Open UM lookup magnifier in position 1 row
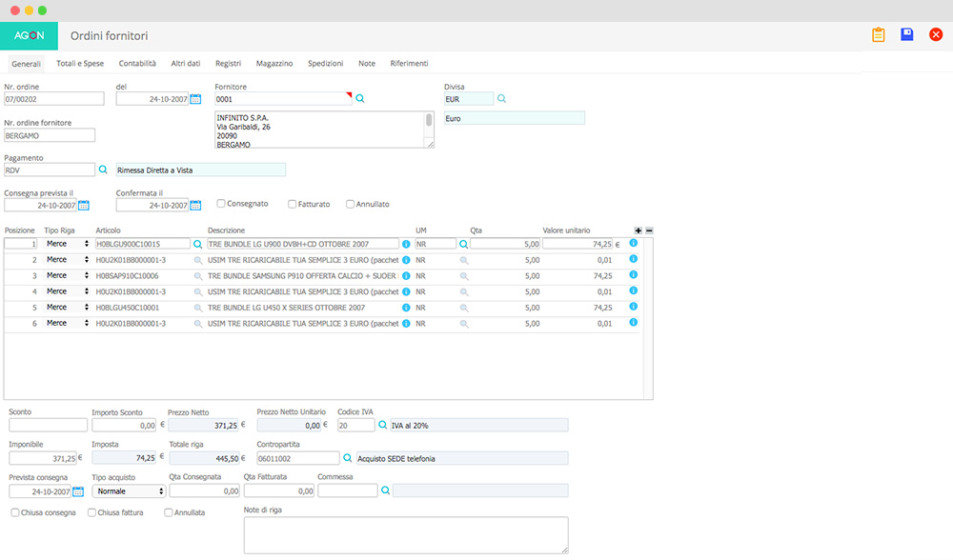Viewport: 953px width, 560px height. (464, 244)
